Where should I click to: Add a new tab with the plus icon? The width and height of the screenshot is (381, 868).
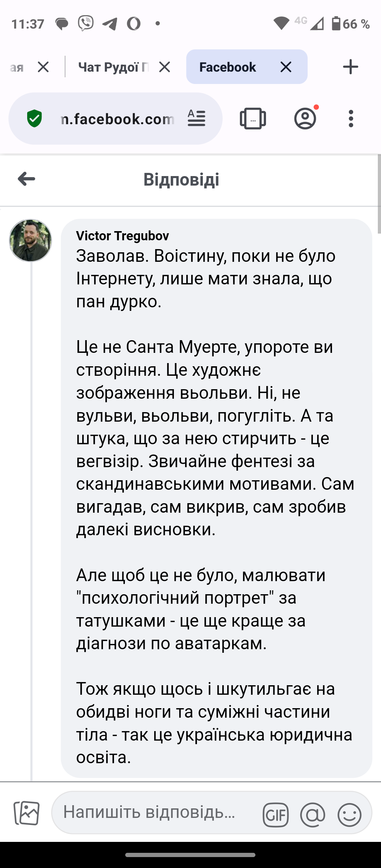(350, 67)
